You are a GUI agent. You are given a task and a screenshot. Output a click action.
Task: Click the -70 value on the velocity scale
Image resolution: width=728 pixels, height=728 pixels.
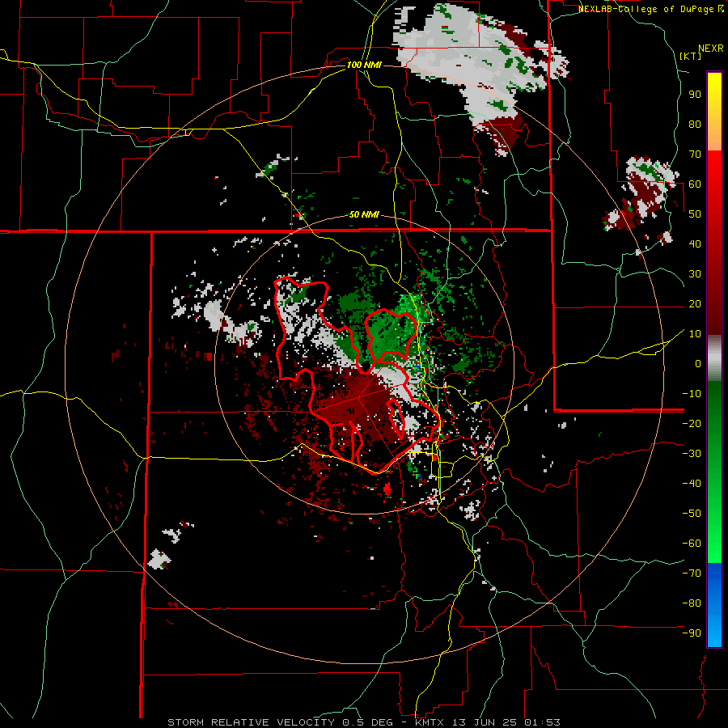click(x=692, y=574)
